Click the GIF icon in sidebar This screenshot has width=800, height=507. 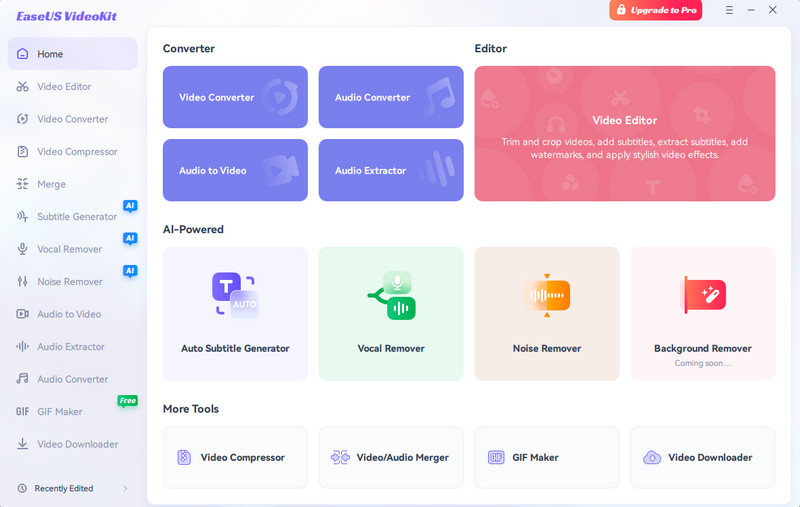pos(22,411)
